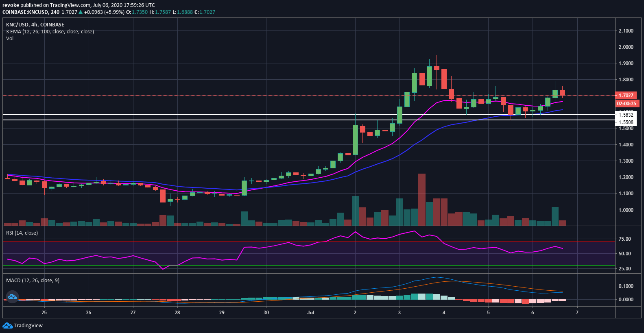The height and width of the screenshot is (333, 644).
Task: Click the 2.1000 price axis label
Action: [x=626, y=31]
